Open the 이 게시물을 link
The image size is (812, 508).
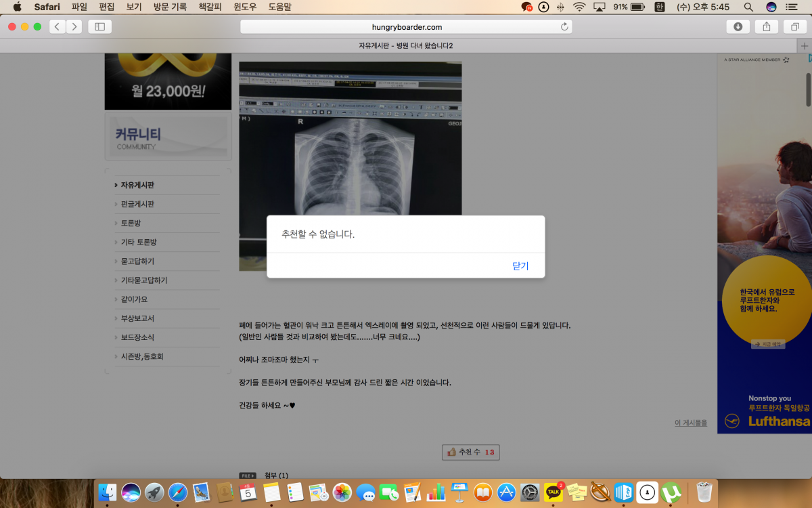691,423
